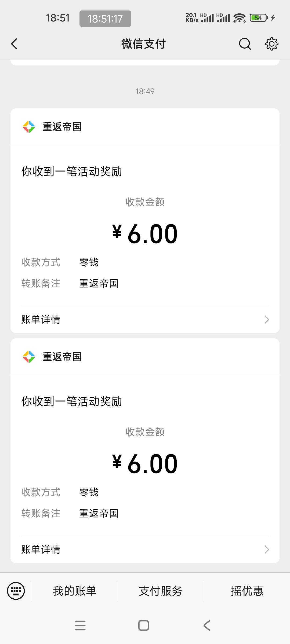
Task: Tap second 重返帝国 colorful logo icon
Action: [x=29, y=357]
